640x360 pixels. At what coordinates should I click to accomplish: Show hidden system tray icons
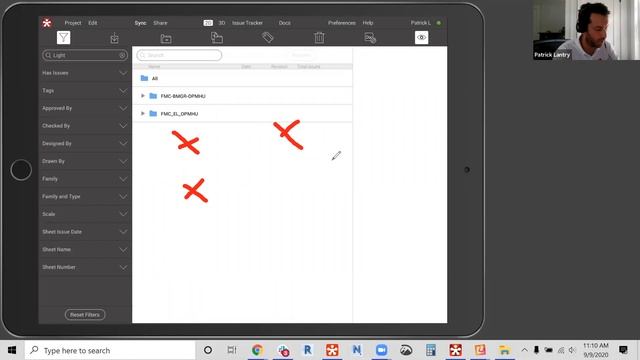point(524,350)
